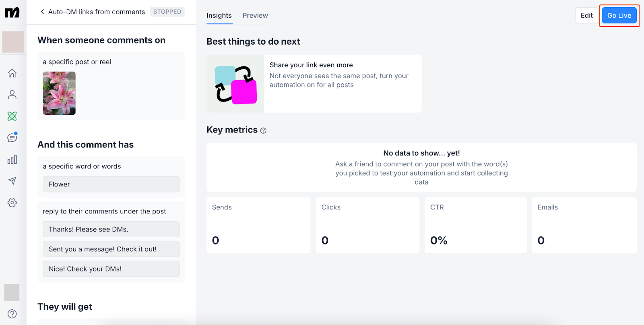Click the Manychat logo
644x325 pixels.
coord(12,13)
